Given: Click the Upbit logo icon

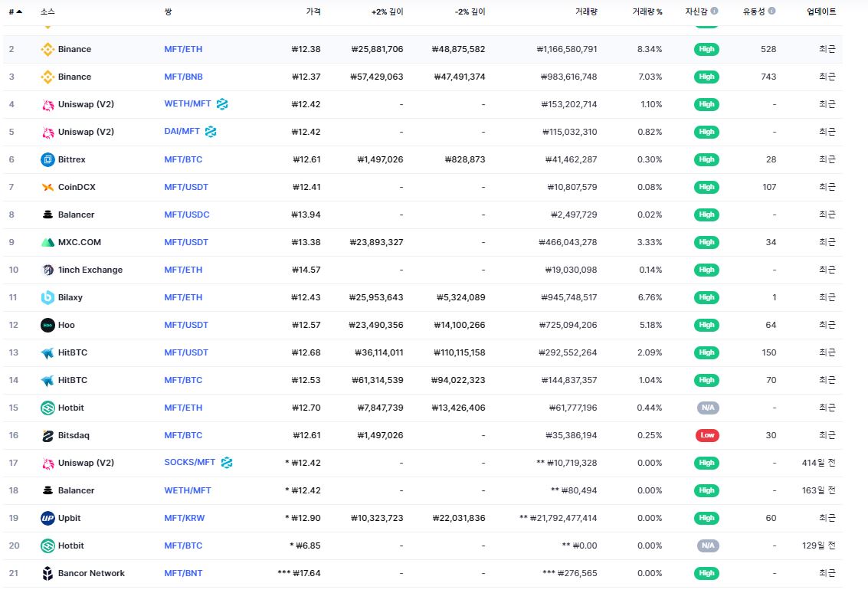Looking at the screenshot, I should point(47,518).
